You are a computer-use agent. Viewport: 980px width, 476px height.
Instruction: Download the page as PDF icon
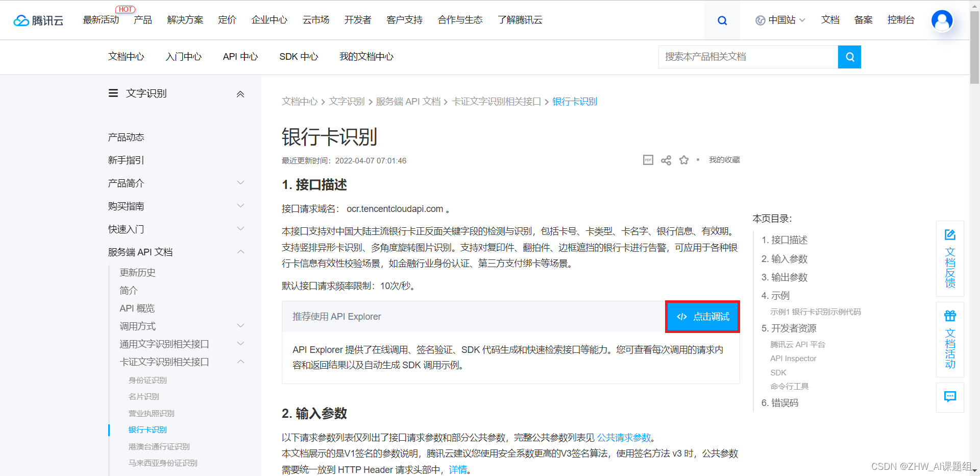click(x=648, y=160)
